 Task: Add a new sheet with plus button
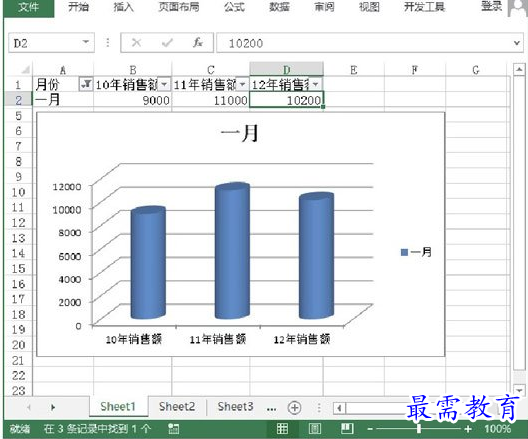pos(294,408)
